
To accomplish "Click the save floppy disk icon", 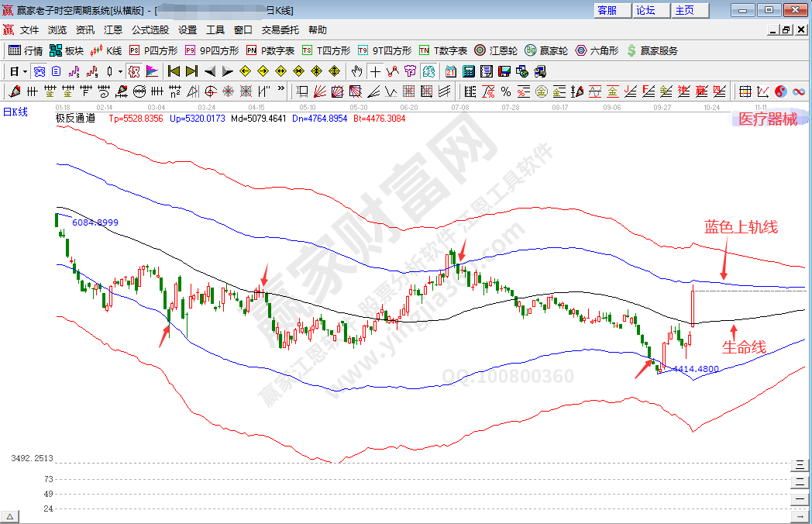I will pos(504,71).
